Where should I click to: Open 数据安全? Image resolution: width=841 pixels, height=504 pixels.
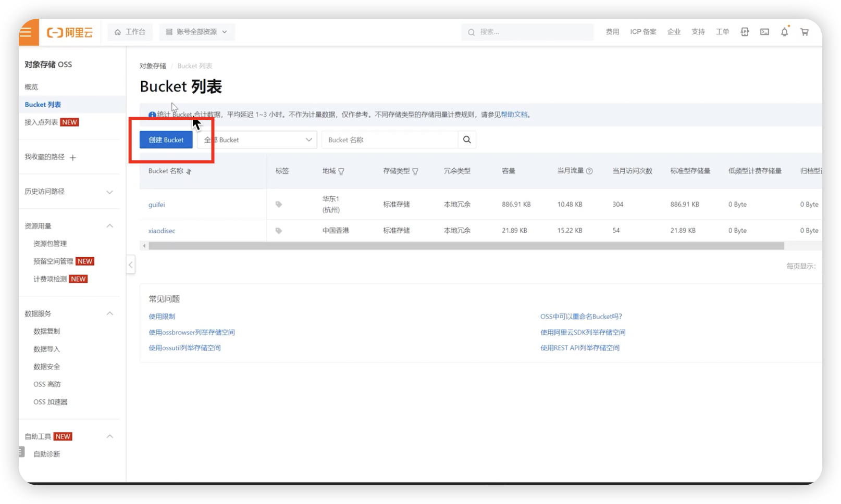tap(46, 367)
